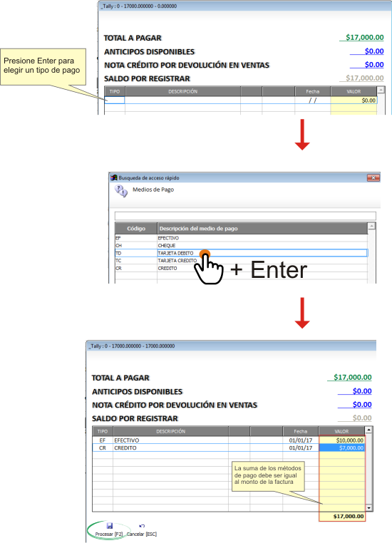Click the TC code cell
The height and width of the screenshot is (543, 392).
pyautogui.click(x=136, y=261)
